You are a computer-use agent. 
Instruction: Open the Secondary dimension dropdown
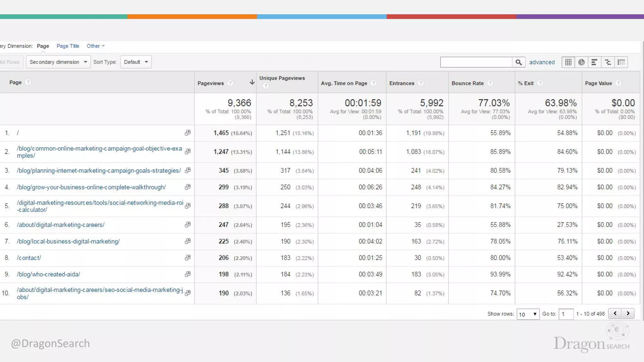click(58, 62)
